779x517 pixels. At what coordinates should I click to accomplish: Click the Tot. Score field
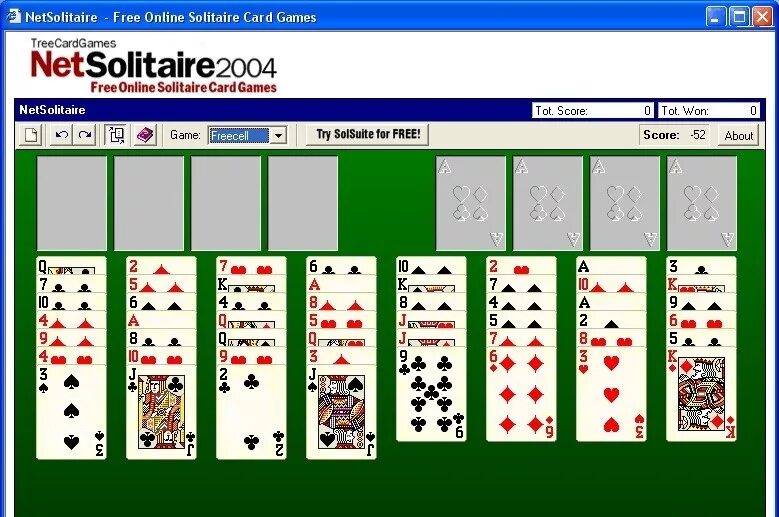pyautogui.click(x=593, y=110)
